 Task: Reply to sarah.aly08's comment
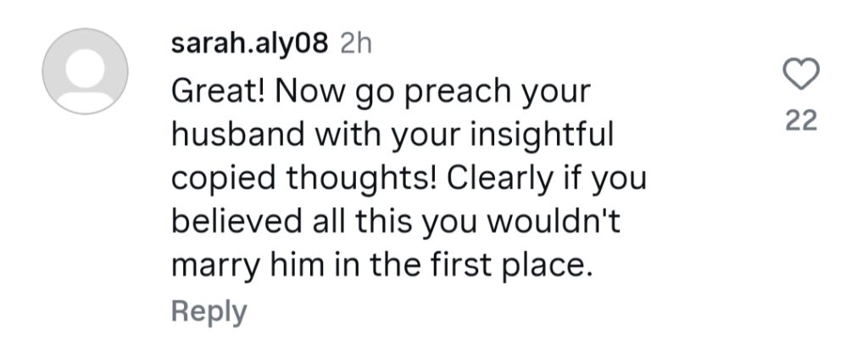click(209, 312)
